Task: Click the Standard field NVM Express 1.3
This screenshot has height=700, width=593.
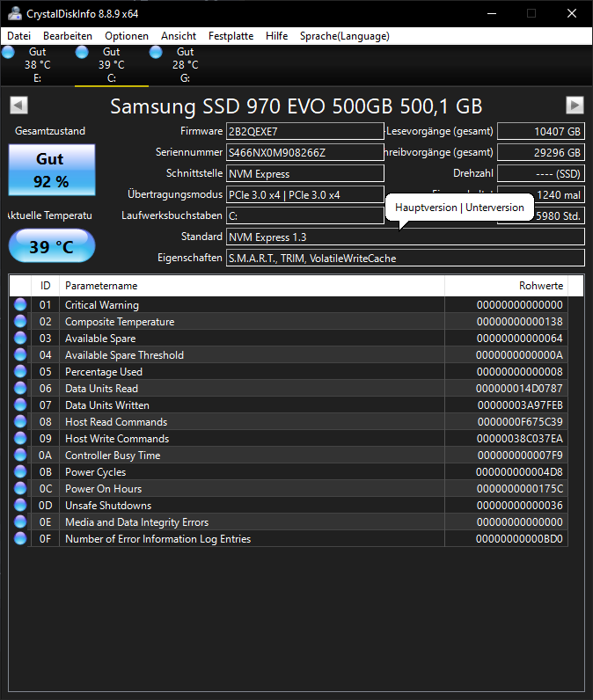Action: coord(406,237)
